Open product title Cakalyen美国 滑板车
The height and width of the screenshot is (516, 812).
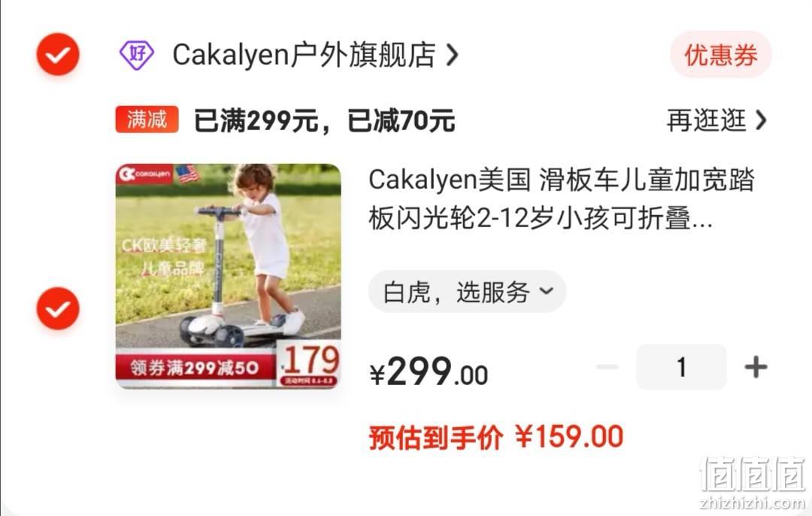tap(562, 199)
